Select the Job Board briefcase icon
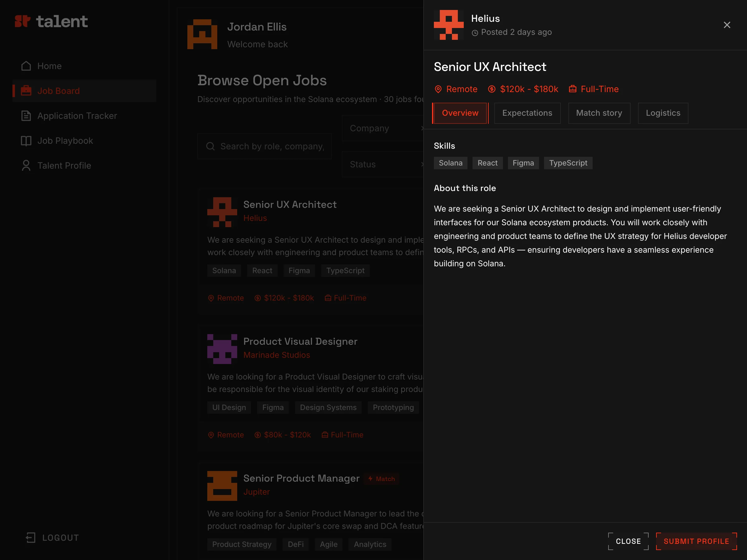747x560 pixels. tap(26, 91)
